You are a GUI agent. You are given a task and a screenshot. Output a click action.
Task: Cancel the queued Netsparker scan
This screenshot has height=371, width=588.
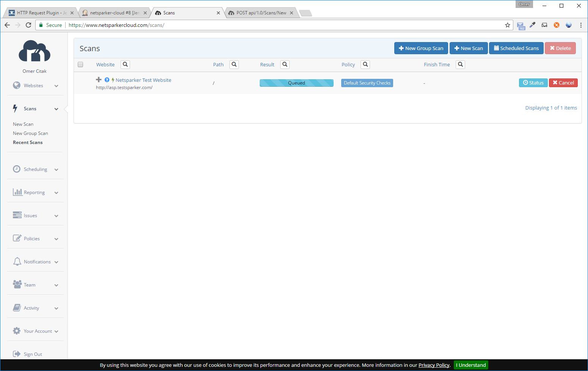[x=563, y=83]
